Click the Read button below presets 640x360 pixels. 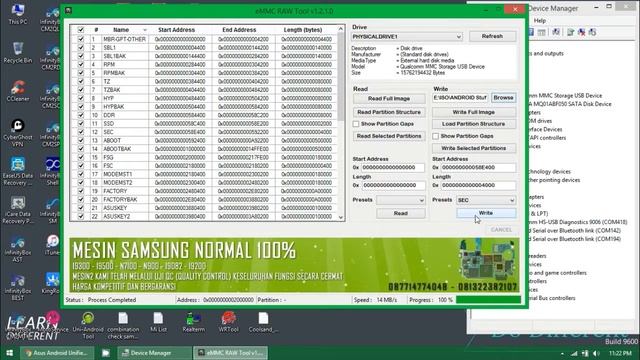(400, 213)
